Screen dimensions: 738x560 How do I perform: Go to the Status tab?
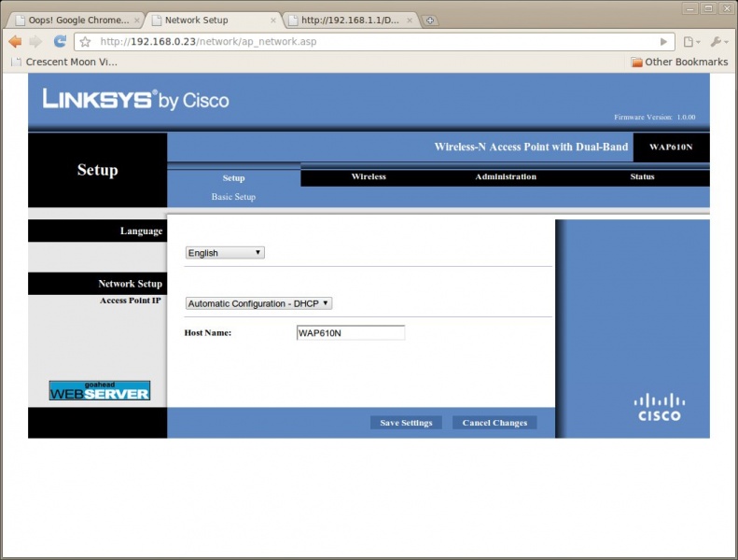(x=642, y=176)
